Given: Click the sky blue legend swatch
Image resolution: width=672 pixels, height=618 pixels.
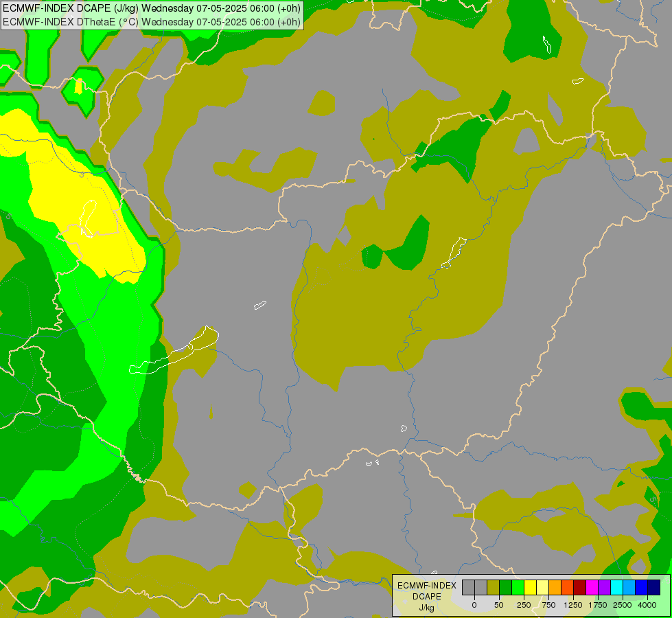Looking at the screenshot, I should [629, 587].
